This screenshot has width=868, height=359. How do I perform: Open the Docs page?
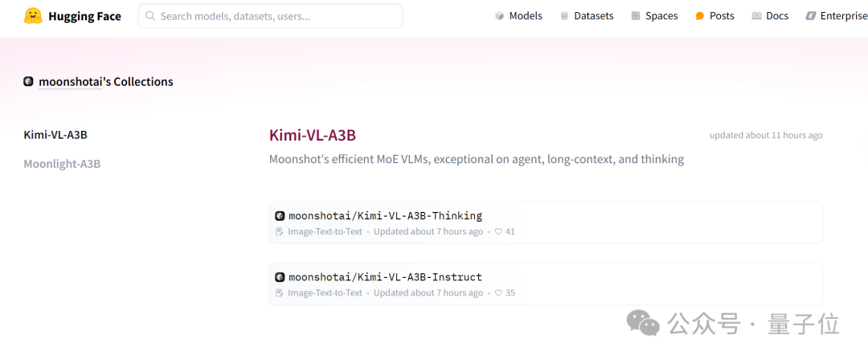point(770,16)
